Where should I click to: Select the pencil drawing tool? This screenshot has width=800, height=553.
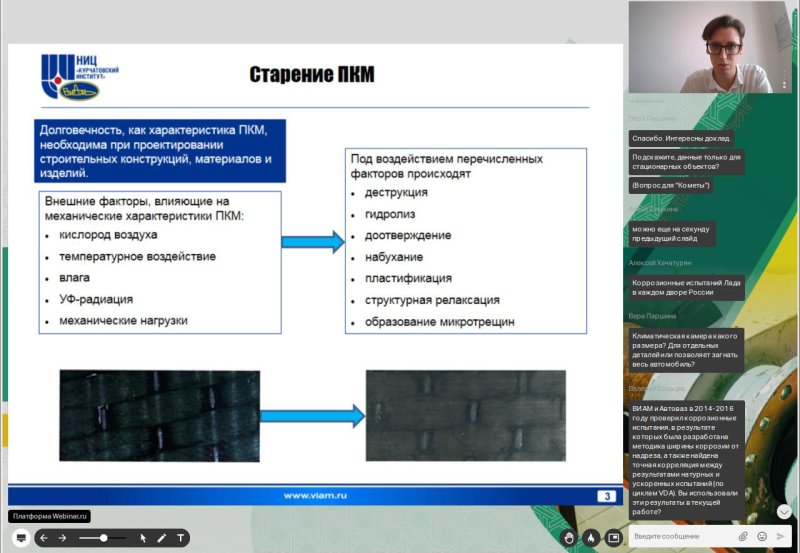click(x=162, y=538)
